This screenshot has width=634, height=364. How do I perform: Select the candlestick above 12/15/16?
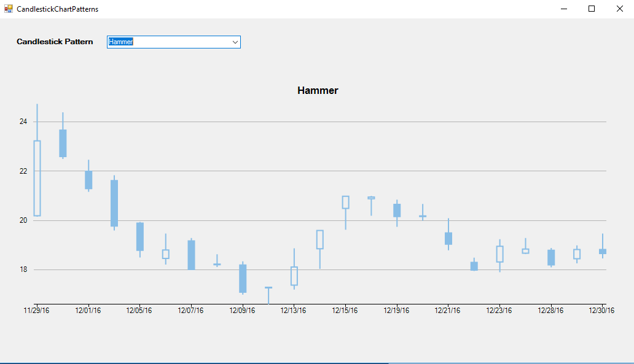(345, 203)
